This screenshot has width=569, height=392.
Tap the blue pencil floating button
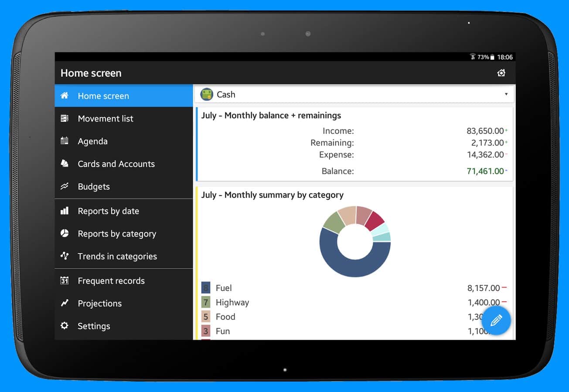tap(496, 321)
